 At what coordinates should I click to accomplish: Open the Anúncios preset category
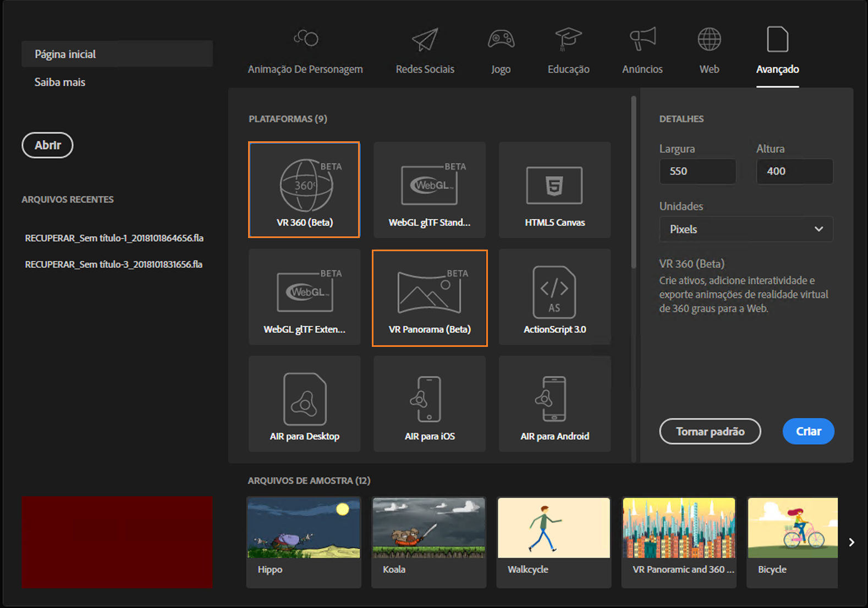642,52
